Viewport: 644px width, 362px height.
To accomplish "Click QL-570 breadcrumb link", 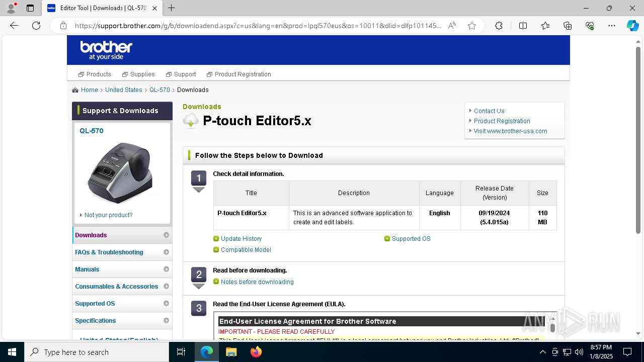I will click(159, 90).
